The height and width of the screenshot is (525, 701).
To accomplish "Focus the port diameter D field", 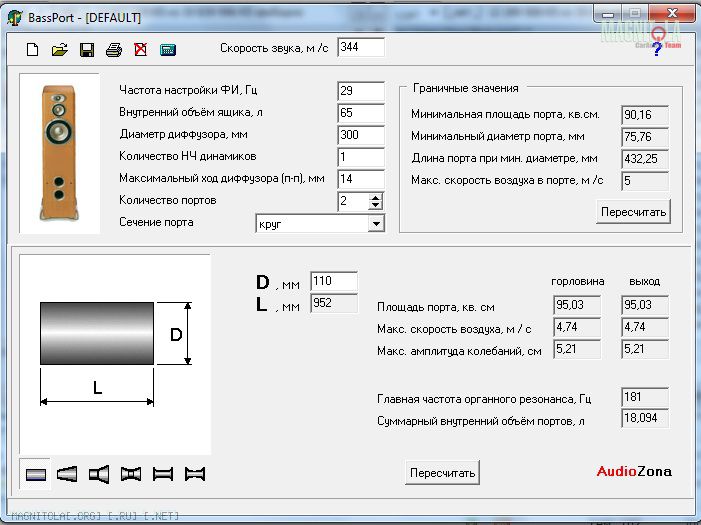I will pyautogui.click(x=333, y=282).
